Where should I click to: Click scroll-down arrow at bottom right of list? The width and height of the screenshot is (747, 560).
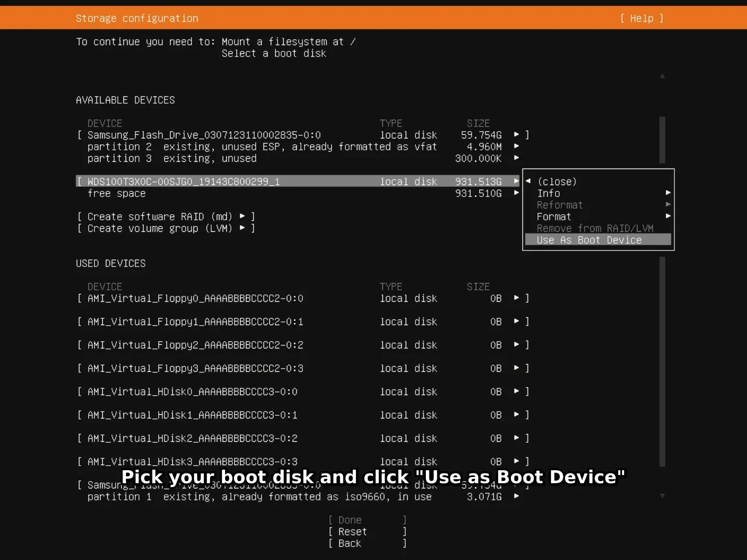662,496
